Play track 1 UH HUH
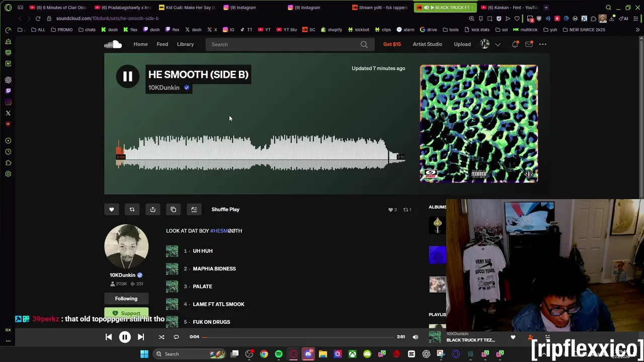Screen dimensions: 644x362 203,251
